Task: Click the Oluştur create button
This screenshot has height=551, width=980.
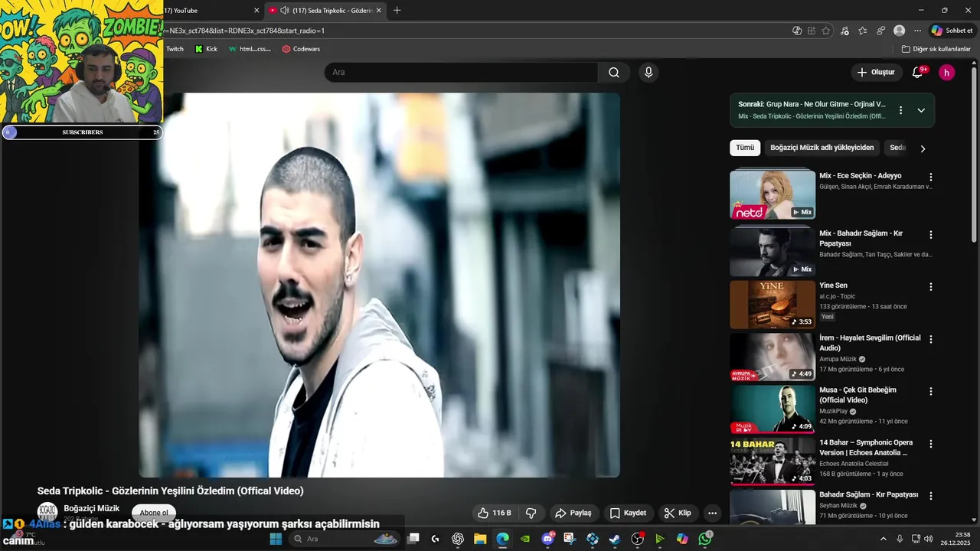Action: tap(876, 72)
